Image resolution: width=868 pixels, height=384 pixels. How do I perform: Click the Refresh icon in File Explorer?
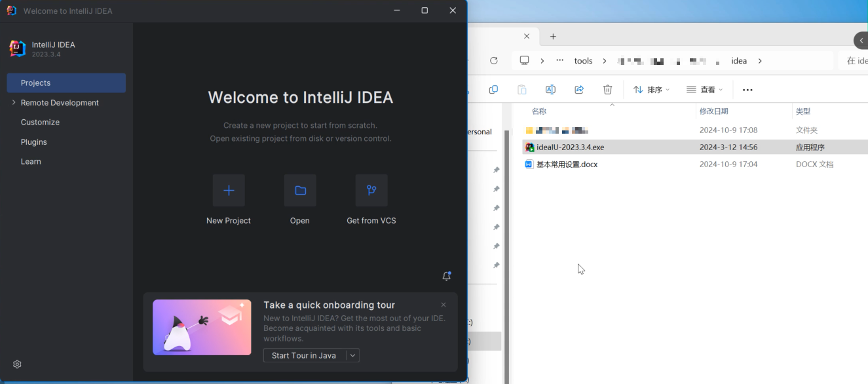point(494,60)
